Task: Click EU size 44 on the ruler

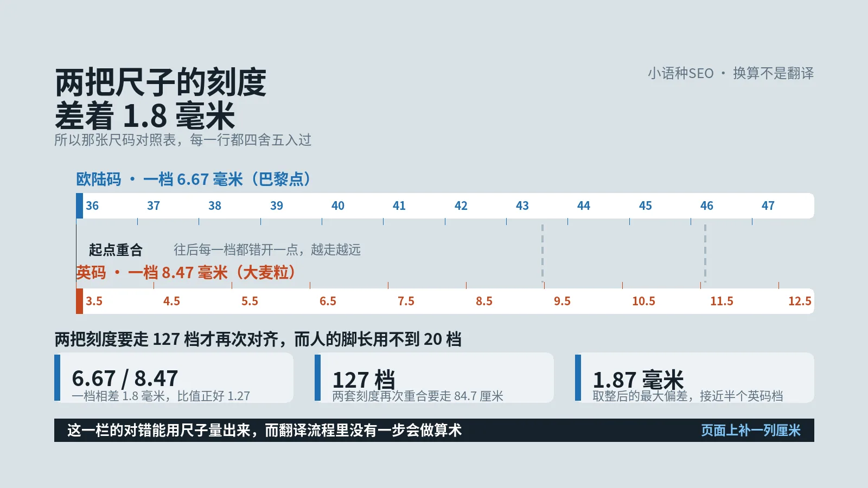Action: pyautogui.click(x=584, y=206)
